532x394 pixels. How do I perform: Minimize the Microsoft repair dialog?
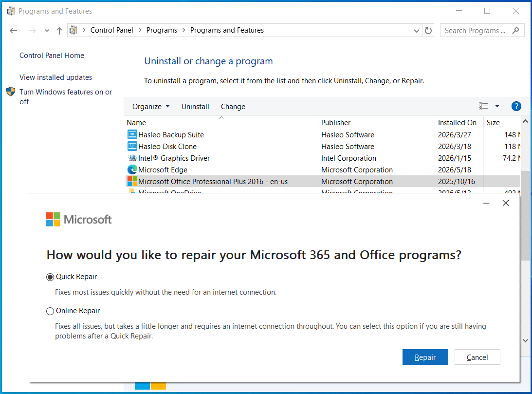pos(486,203)
